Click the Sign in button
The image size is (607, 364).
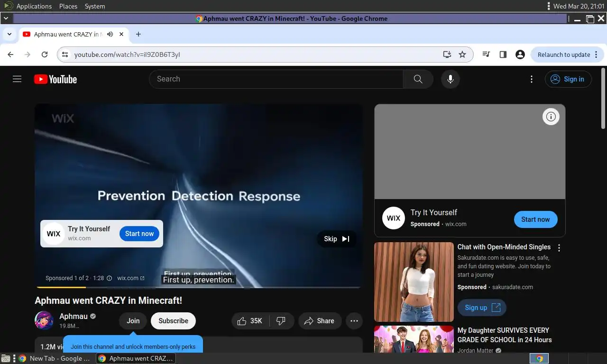(568, 79)
